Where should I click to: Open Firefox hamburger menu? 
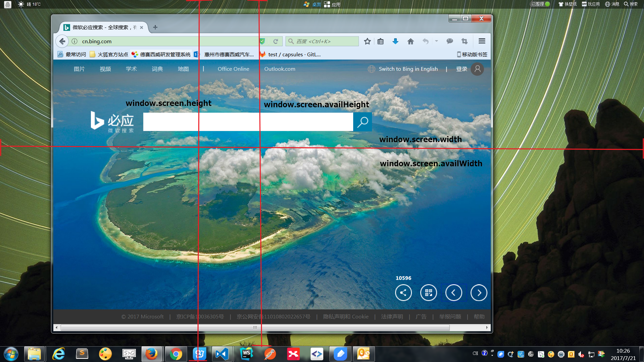[x=482, y=41]
